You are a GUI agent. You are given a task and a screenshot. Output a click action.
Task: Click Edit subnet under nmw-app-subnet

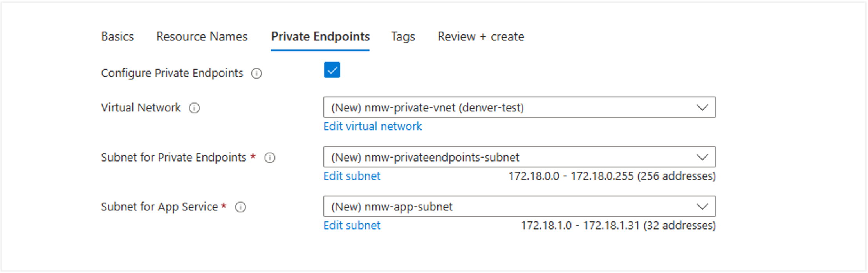352,226
